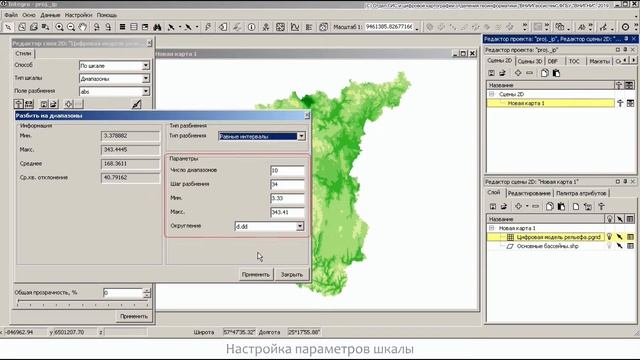
Task: Click the brush icon in style editor
Action: point(136,104)
